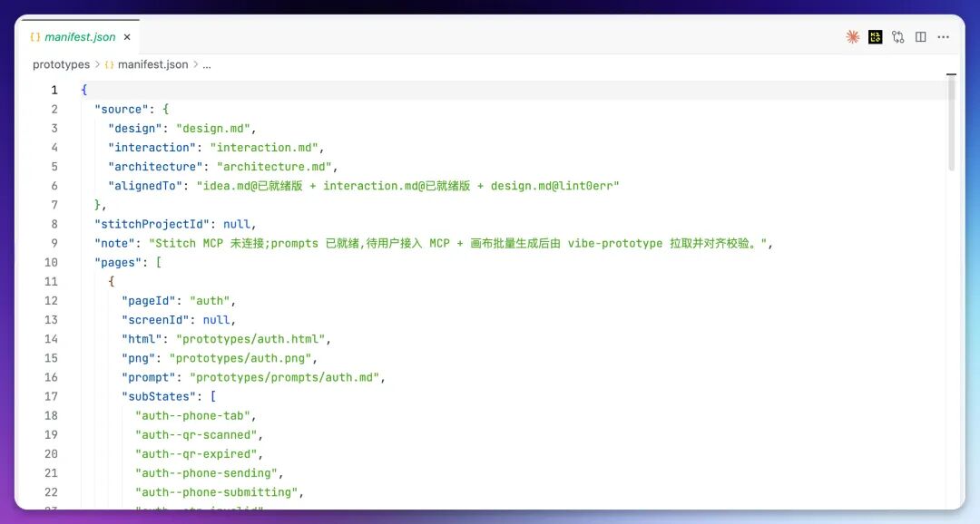The height and width of the screenshot is (524, 980).
Task: Click the "pages" key on line 10
Action: [x=118, y=262]
